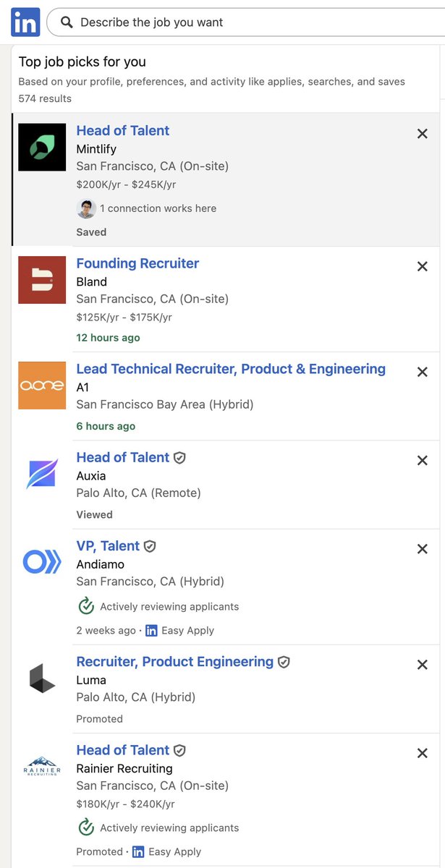Click 'Andiamo' company name

(x=101, y=564)
